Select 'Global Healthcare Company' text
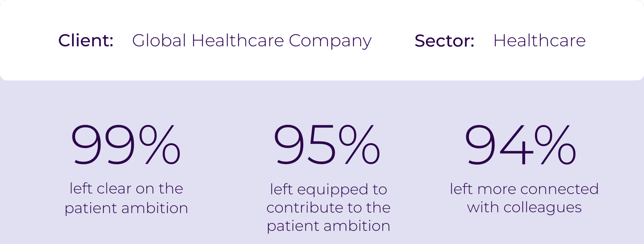644x244 pixels. pyautogui.click(x=252, y=41)
